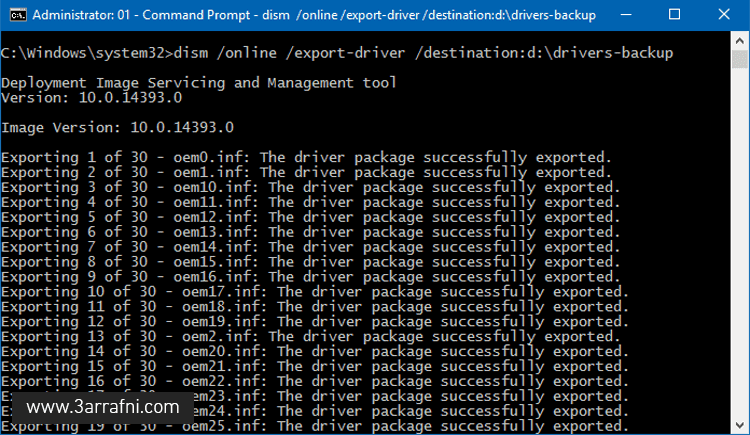Click the www.3arrafni.com watermark link
Viewport: 750px width, 435px height.
coord(103,407)
